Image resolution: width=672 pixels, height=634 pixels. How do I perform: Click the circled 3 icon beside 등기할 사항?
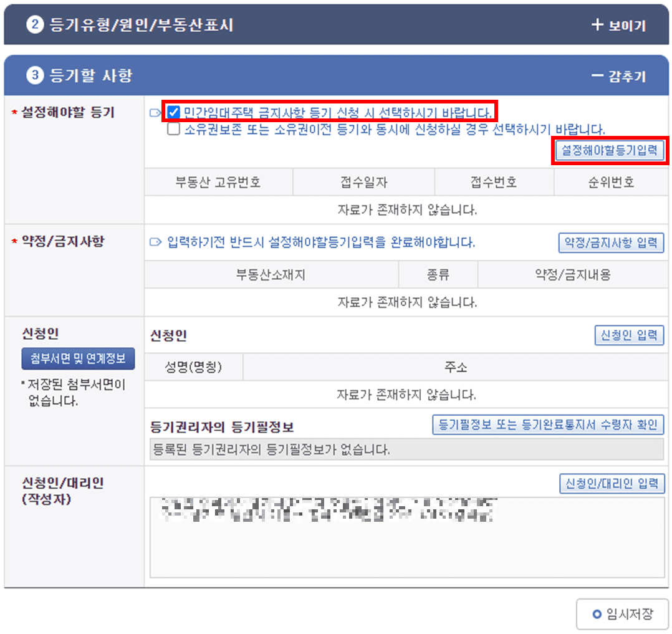click(x=35, y=75)
